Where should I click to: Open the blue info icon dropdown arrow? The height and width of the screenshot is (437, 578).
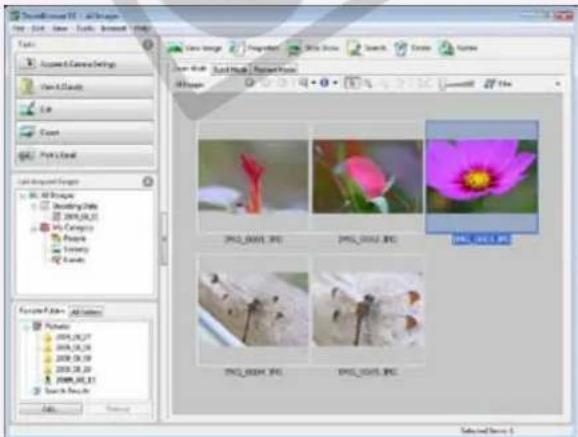(335, 83)
